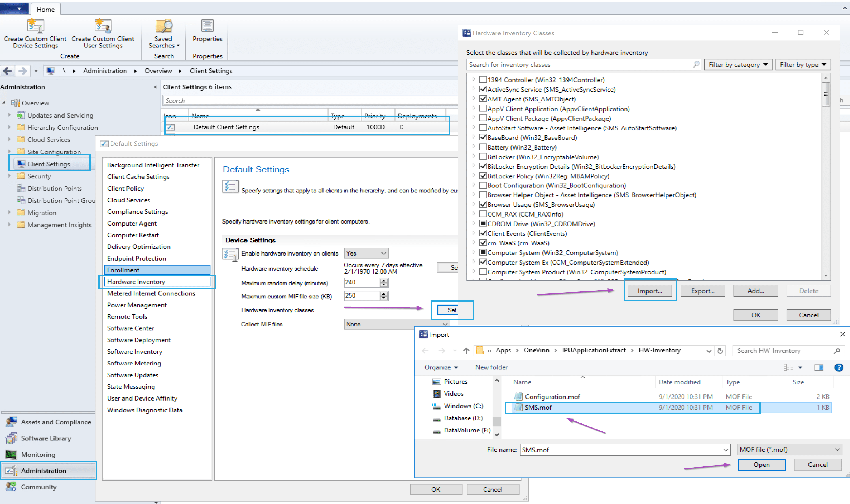Check the Battery (Win32_Battery) class
850x504 pixels.
click(483, 147)
